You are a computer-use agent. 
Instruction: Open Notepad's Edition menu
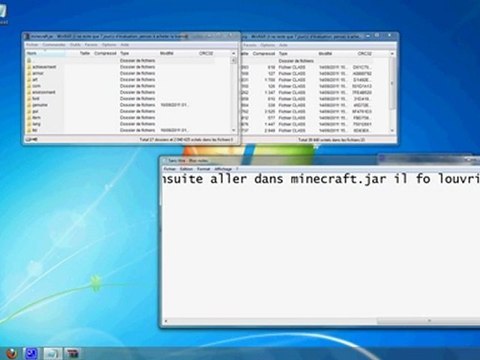186,169
